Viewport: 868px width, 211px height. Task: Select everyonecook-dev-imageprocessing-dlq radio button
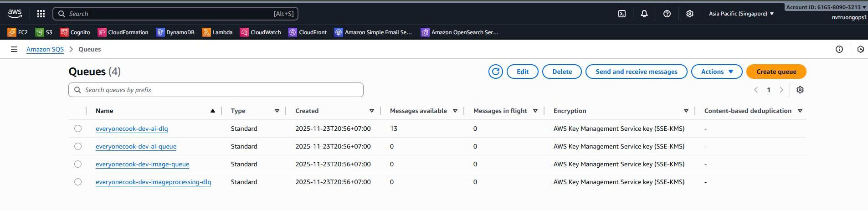pyautogui.click(x=78, y=182)
